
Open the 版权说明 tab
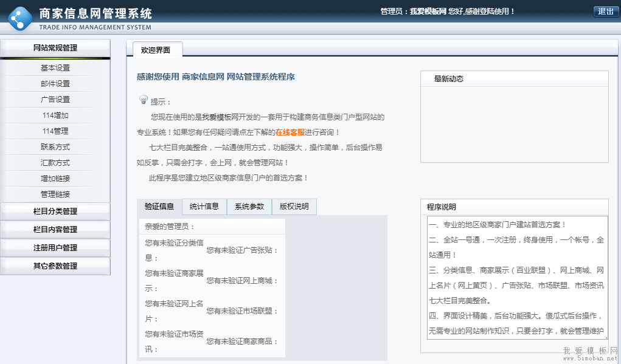(294, 207)
